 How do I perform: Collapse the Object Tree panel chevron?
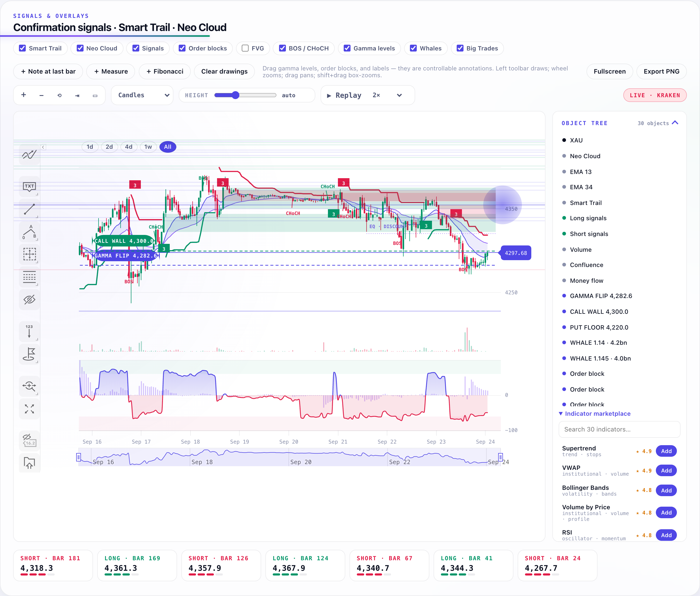pos(675,123)
